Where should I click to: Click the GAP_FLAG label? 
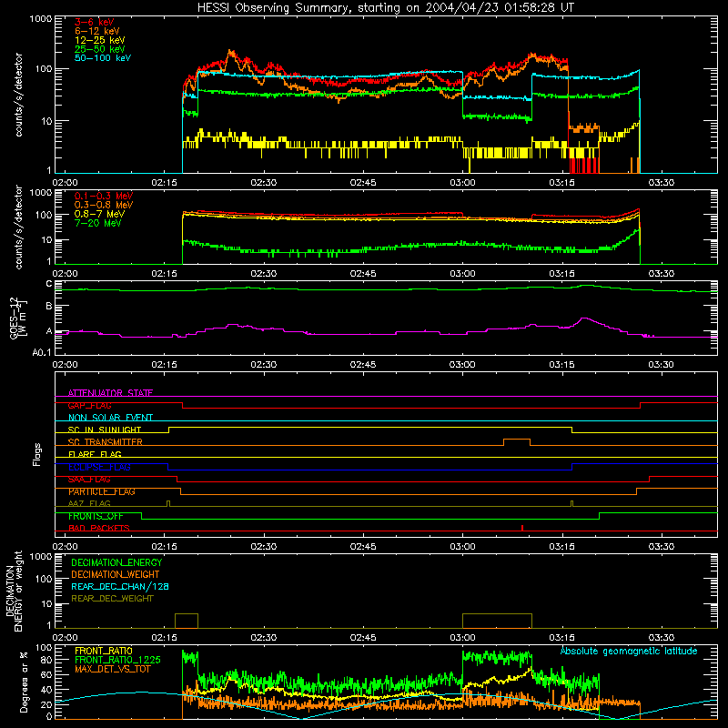coord(89,405)
